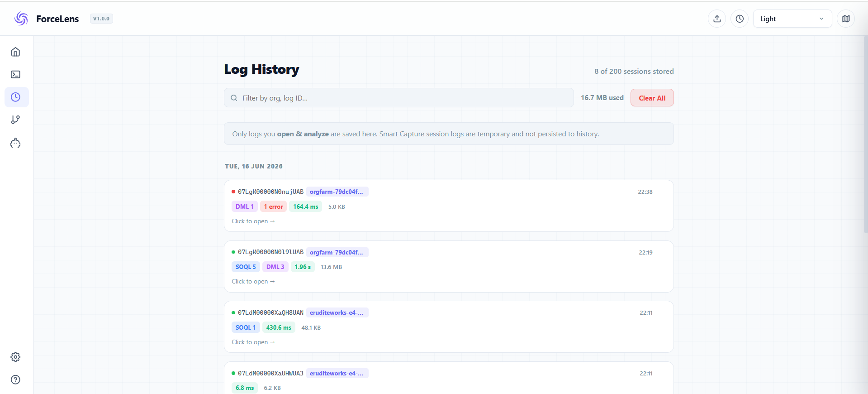Click the search magnifier icon
Viewport: 868px width, 394px height.
coord(234,98)
